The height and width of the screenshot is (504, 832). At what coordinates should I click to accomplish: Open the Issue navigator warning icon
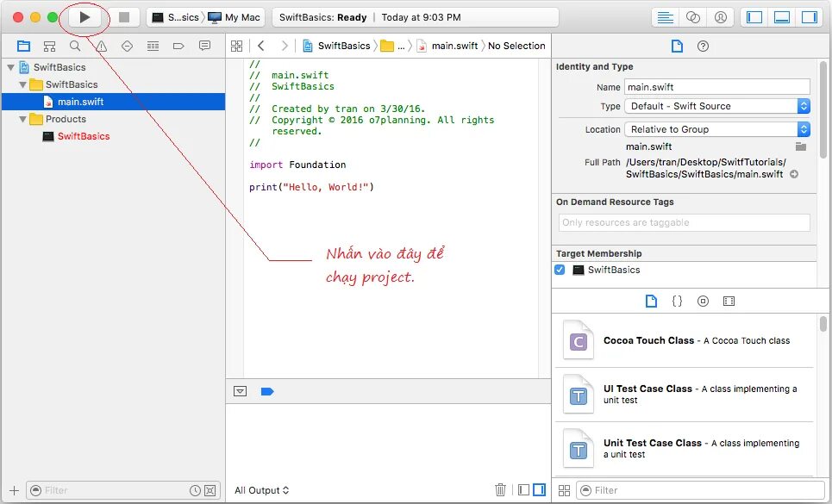(101, 47)
